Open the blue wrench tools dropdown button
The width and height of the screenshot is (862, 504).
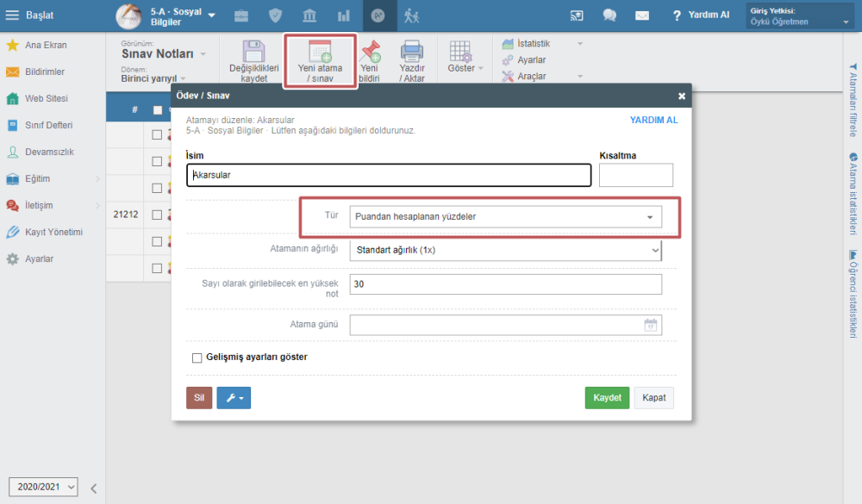pos(234,398)
